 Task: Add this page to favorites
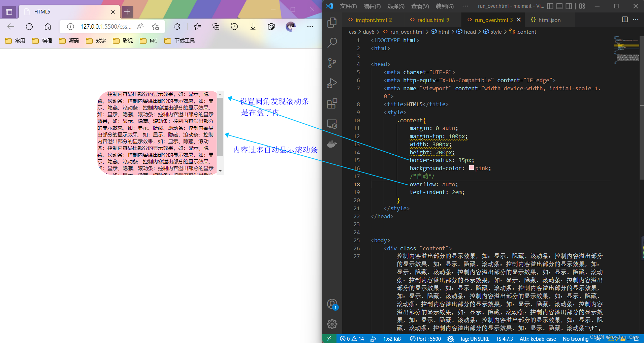coord(155,27)
